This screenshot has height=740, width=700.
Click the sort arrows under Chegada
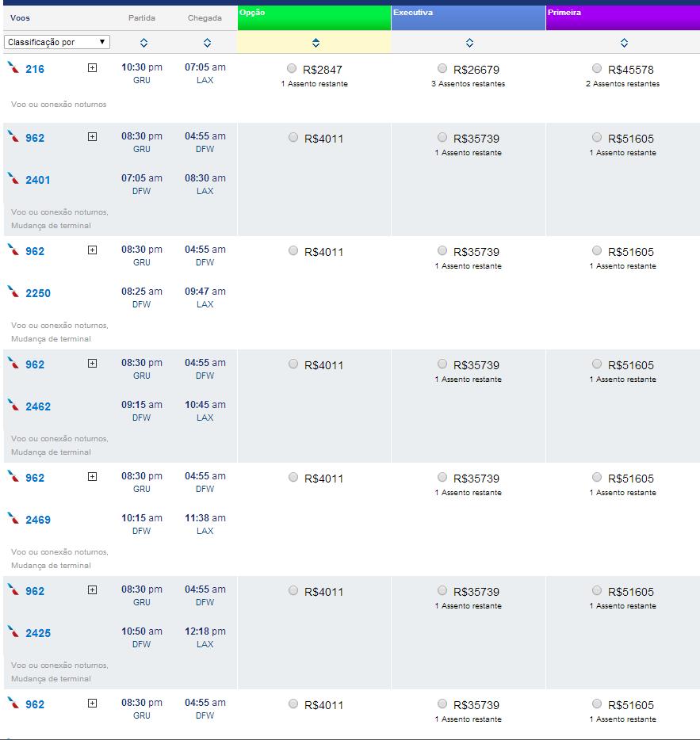207,43
